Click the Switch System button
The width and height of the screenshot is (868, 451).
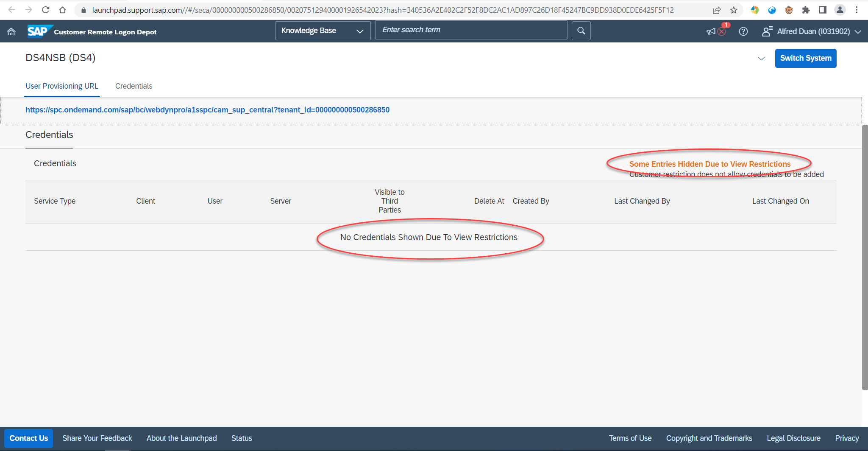(x=806, y=58)
